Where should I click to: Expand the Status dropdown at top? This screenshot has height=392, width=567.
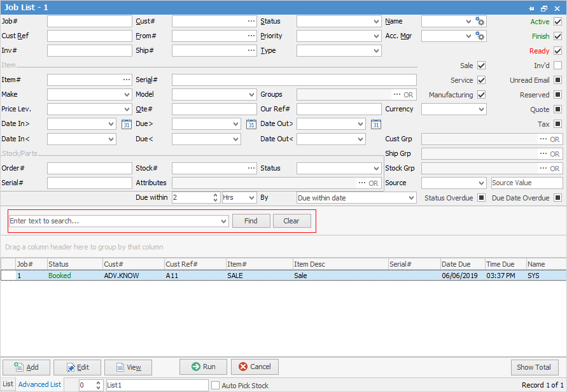click(x=377, y=22)
